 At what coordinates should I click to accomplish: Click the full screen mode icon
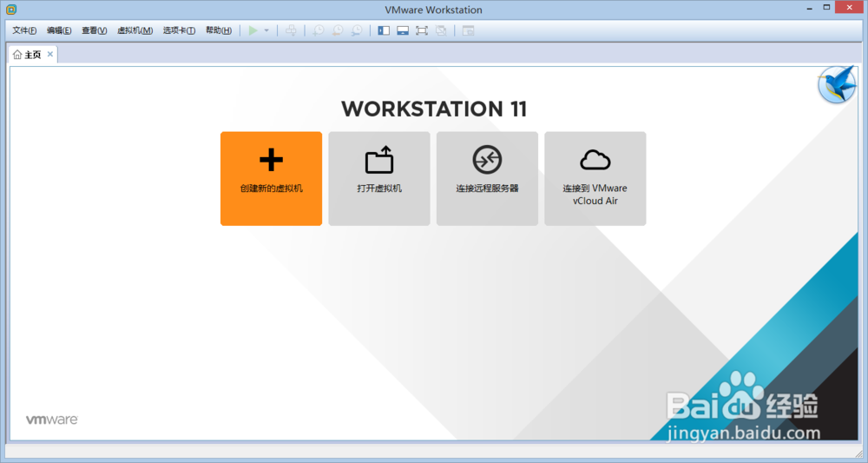pos(422,30)
